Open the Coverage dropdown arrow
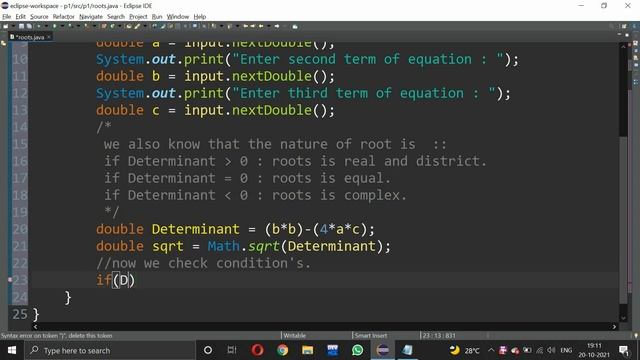The height and width of the screenshot is (360, 640). tap(78, 26)
